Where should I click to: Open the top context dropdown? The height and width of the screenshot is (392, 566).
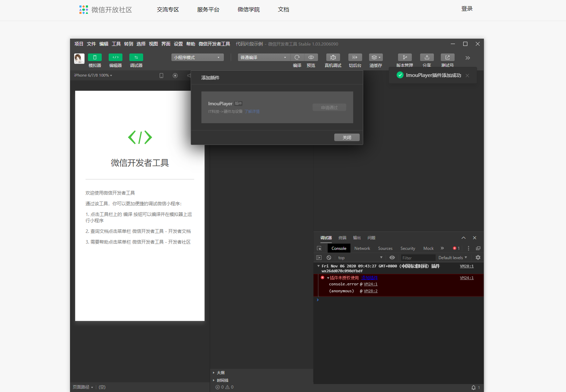point(360,258)
